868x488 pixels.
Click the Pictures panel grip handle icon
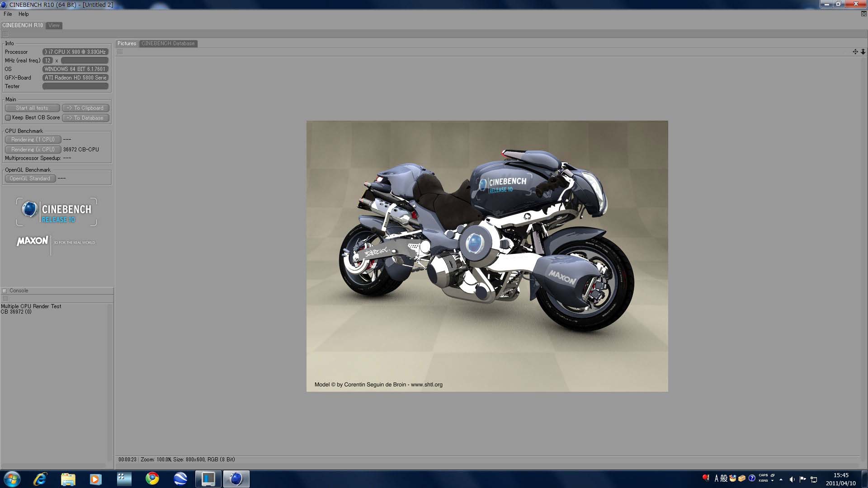[120, 52]
